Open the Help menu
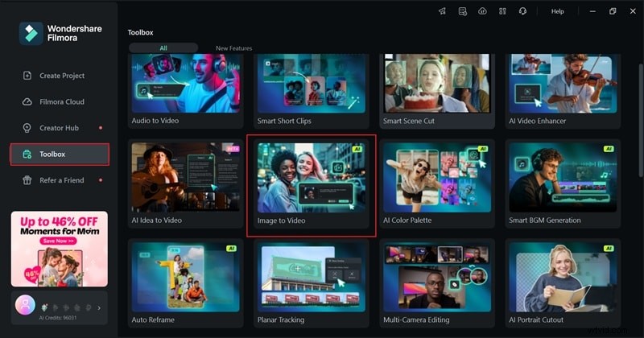This screenshot has width=644, height=338. click(557, 11)
